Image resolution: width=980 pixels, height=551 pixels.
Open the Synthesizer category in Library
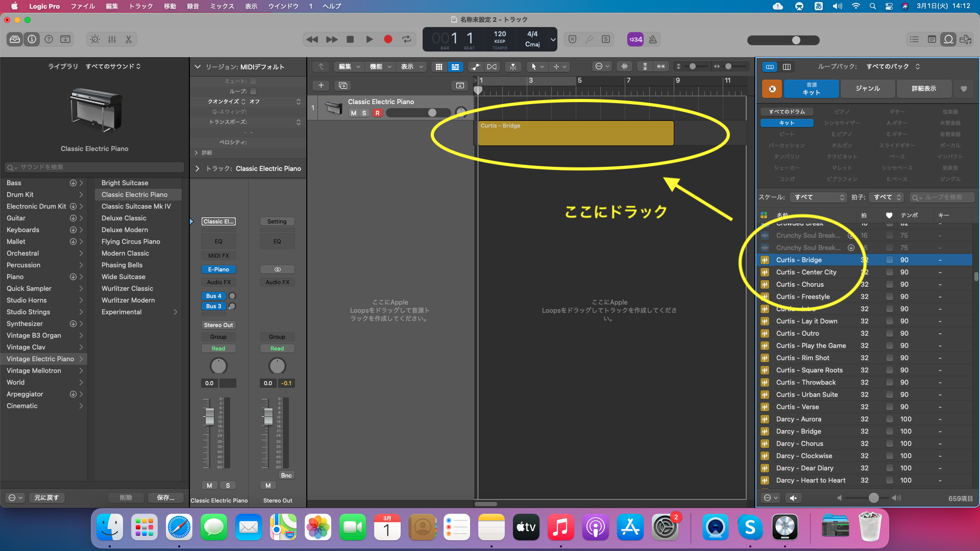click(x=43, y=323)
